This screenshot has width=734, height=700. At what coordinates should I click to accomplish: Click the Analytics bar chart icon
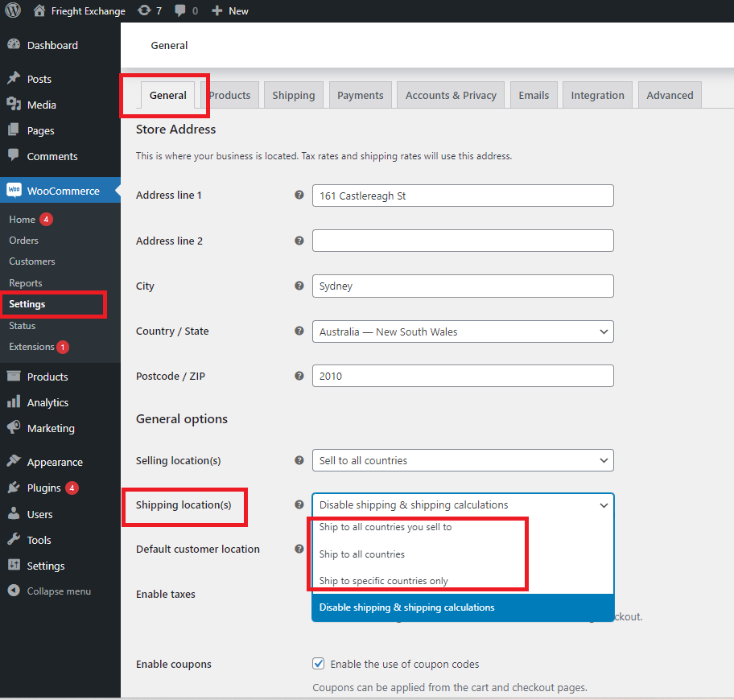14,401
